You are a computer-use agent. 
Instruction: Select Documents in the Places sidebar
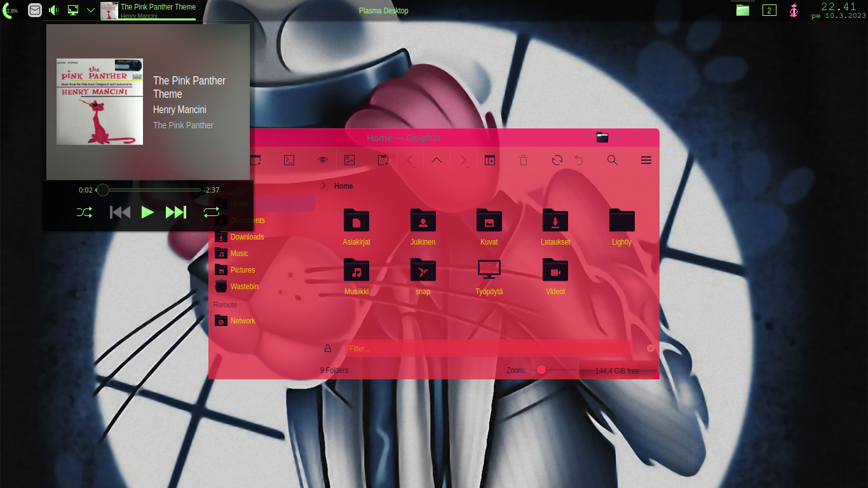264,220
